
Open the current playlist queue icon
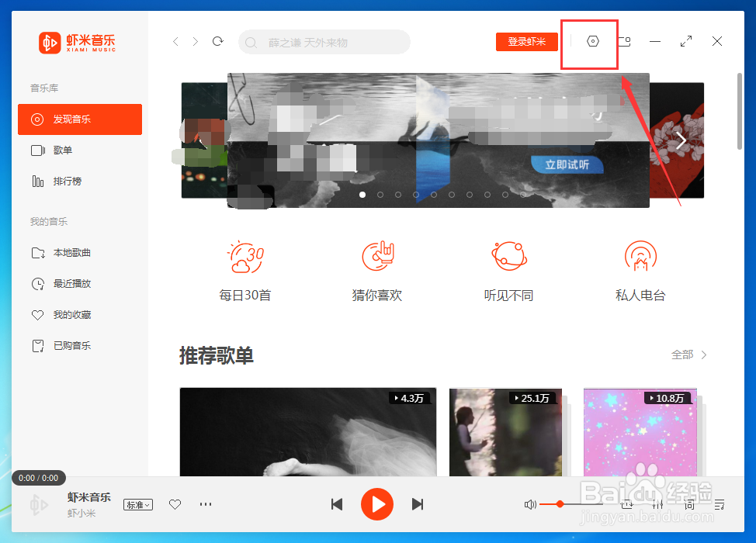pos(719,504)
